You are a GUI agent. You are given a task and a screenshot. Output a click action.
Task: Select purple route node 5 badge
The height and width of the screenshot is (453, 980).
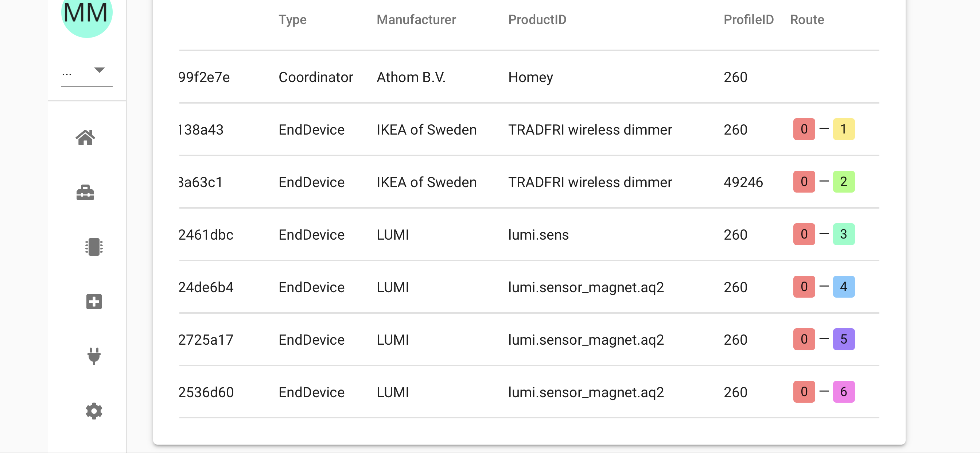click(843, 339)
